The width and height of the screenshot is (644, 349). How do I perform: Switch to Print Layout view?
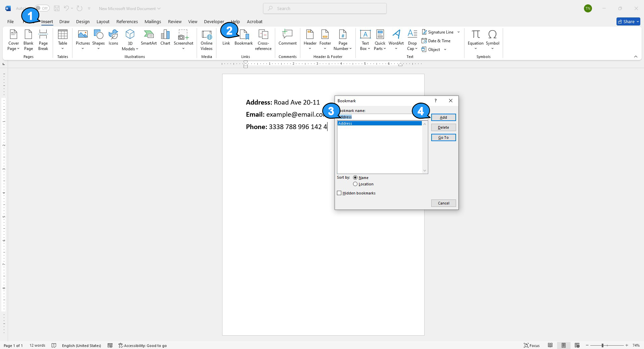coord(564,345)
